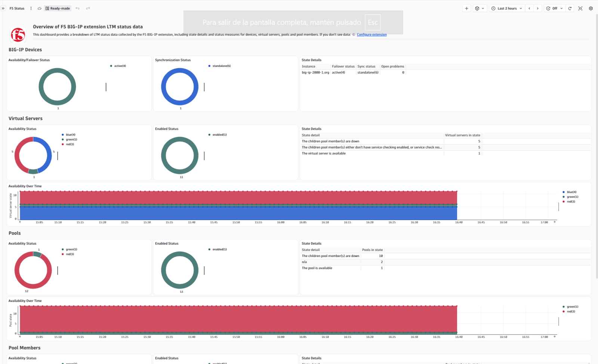
Task: Sort by Virtual servers in state column
Action: click(462, 135)
